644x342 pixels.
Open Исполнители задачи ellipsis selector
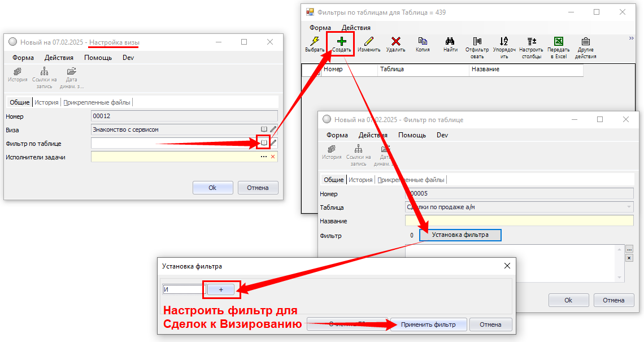click(x=263, y=157)
